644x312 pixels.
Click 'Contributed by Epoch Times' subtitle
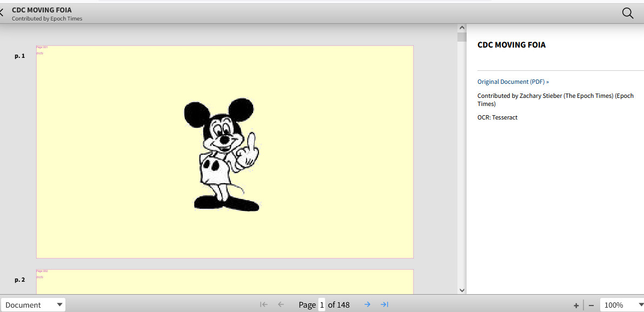[x=47, y=18]
